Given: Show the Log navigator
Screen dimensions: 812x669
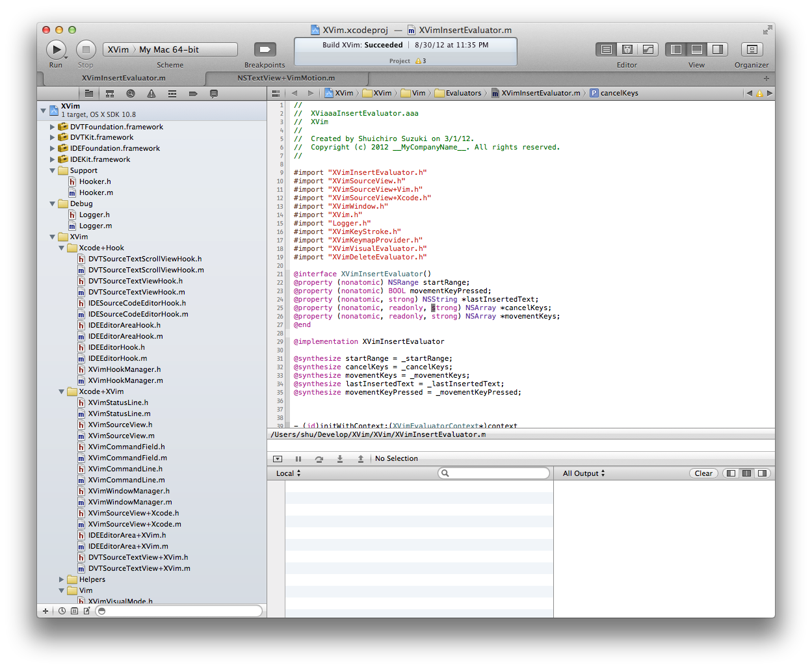Looking at the screenshot, I should [x=214, y=94].
